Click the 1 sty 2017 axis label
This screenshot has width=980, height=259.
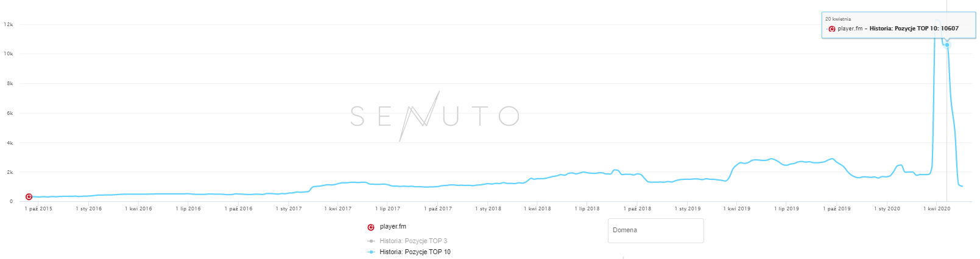[x=289, y=209]
